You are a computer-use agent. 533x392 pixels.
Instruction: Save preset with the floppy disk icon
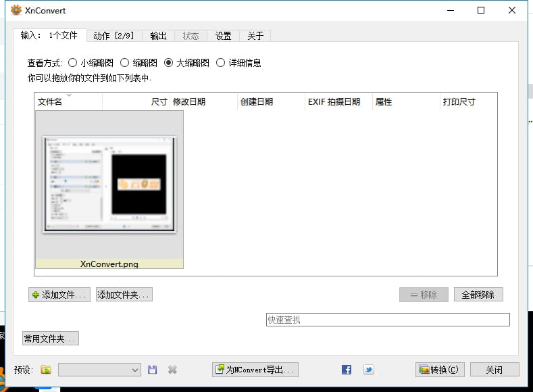[x=152, y=370]
